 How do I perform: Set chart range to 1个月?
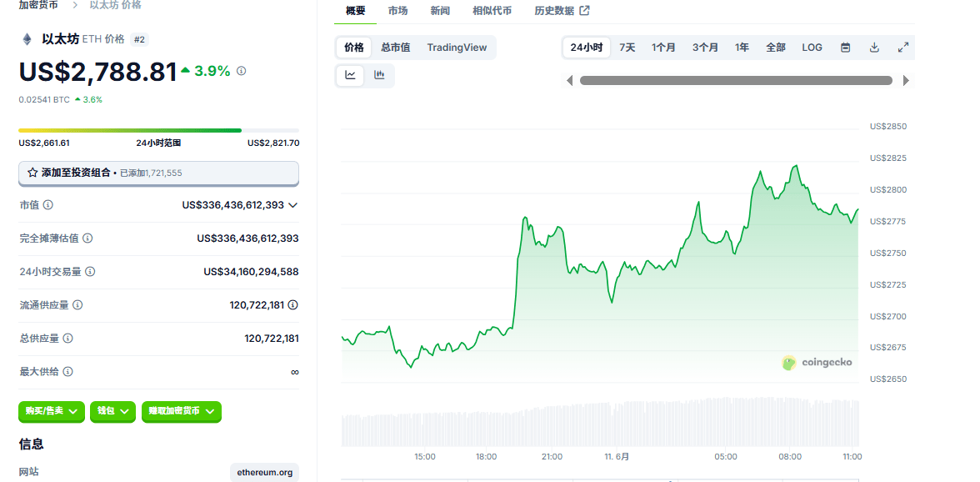pyautogui.click(x=663, y=48)
